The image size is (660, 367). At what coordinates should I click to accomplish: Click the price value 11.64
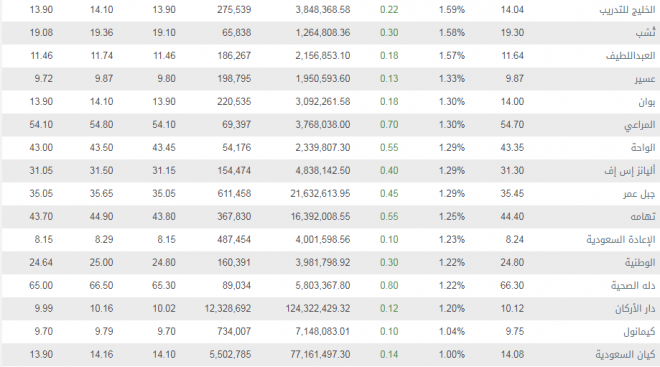point(512,56)
